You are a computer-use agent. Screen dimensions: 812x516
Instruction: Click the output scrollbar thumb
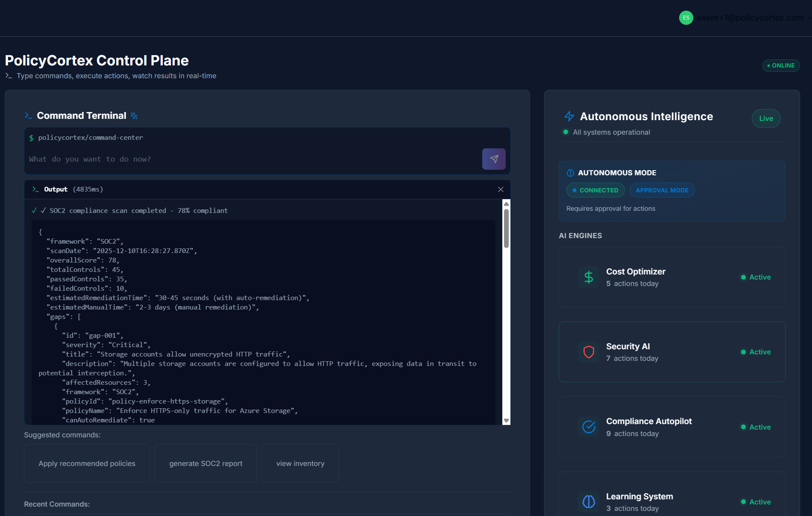pyautogui.click(x=506, y=228)
